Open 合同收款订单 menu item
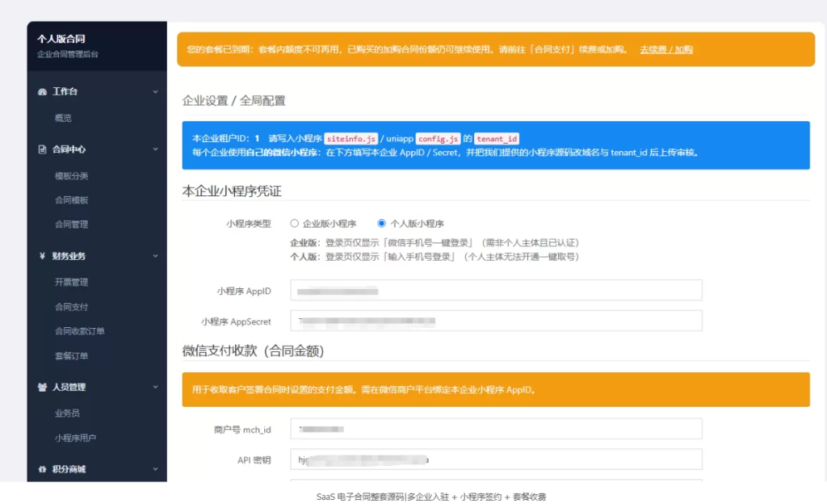 click(x=80, y=331)
